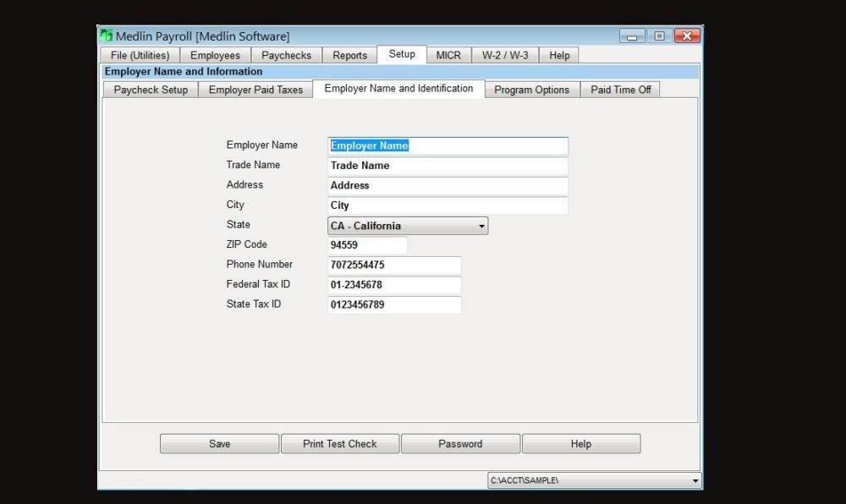Expand the account path dropdown at bottom
Image resolution: width=846 pixels, height=504 pixels.
click(695, 481)
